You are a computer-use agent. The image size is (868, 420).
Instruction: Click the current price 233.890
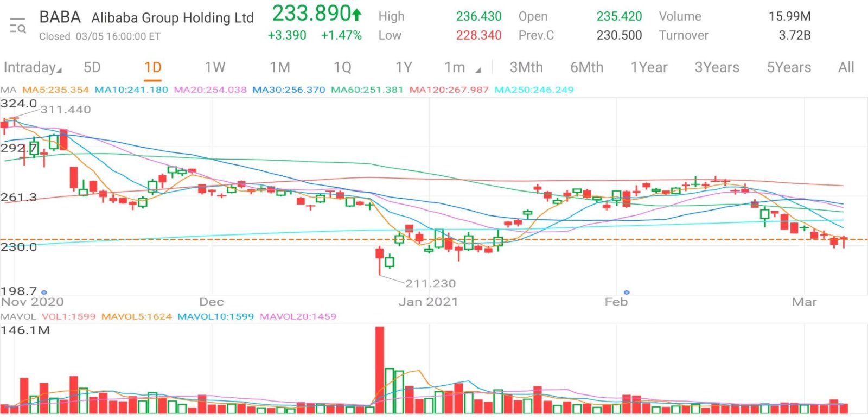pos(311,14)
